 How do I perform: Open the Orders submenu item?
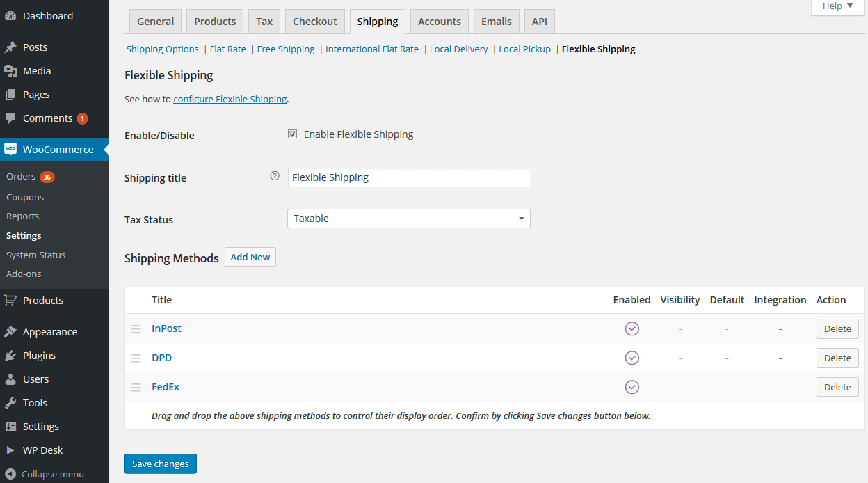pos(21,177)
